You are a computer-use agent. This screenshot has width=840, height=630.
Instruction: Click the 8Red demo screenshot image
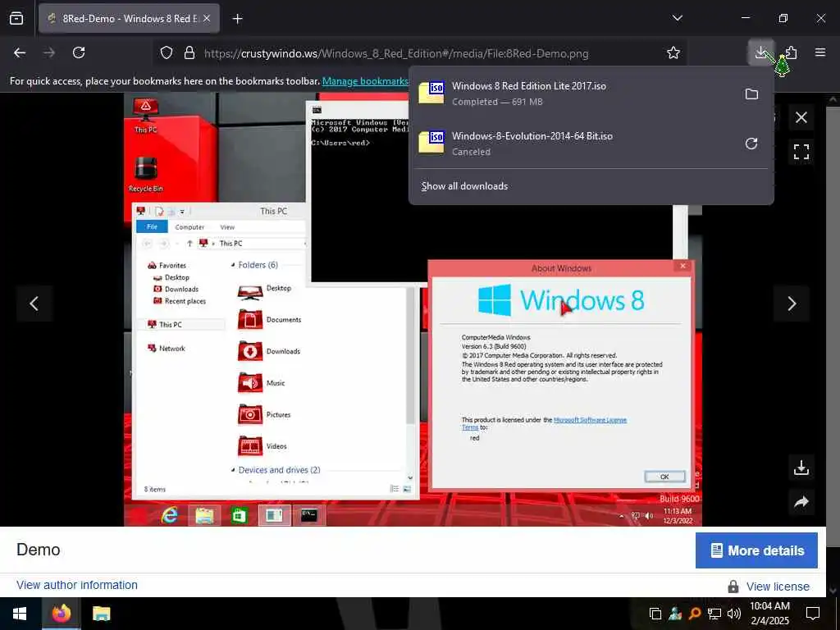tap(413, 309)
